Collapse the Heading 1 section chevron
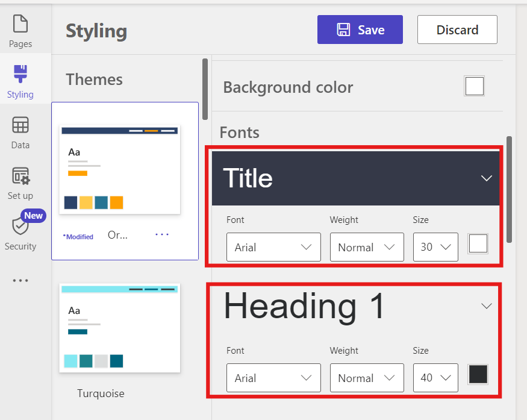This screenshot has height=420, width=527. [487, 306]
